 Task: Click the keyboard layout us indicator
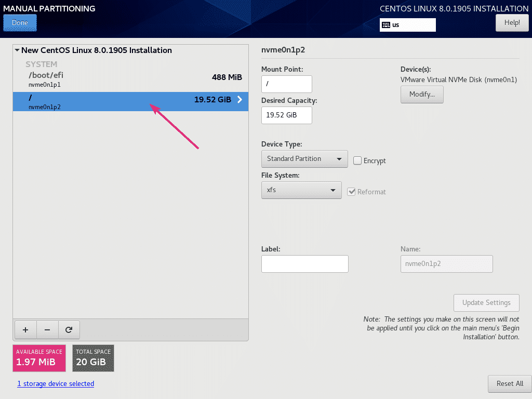407,24
